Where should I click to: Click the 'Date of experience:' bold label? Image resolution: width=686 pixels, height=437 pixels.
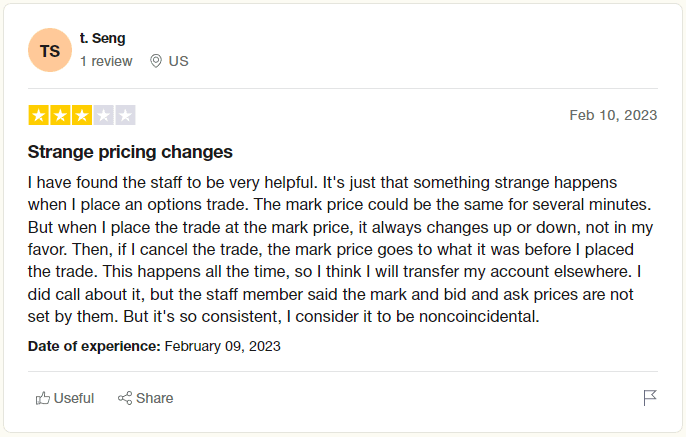point(94,346)
